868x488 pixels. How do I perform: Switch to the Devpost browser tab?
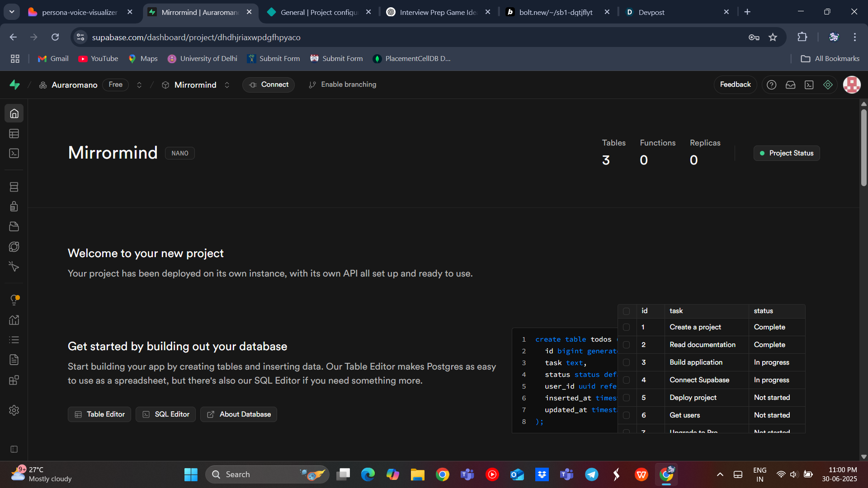click(651, 12)
